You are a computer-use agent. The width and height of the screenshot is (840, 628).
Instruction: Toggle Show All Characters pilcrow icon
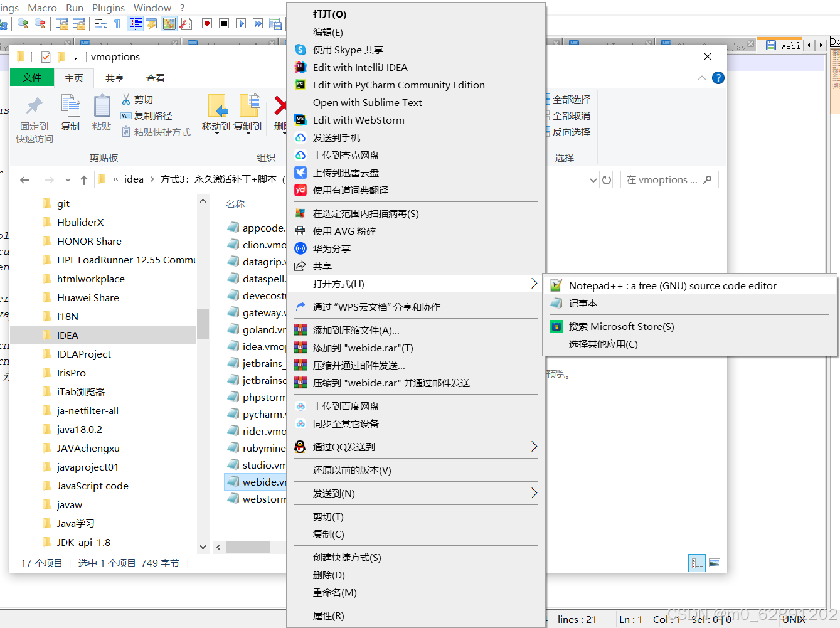pos(117,23)
